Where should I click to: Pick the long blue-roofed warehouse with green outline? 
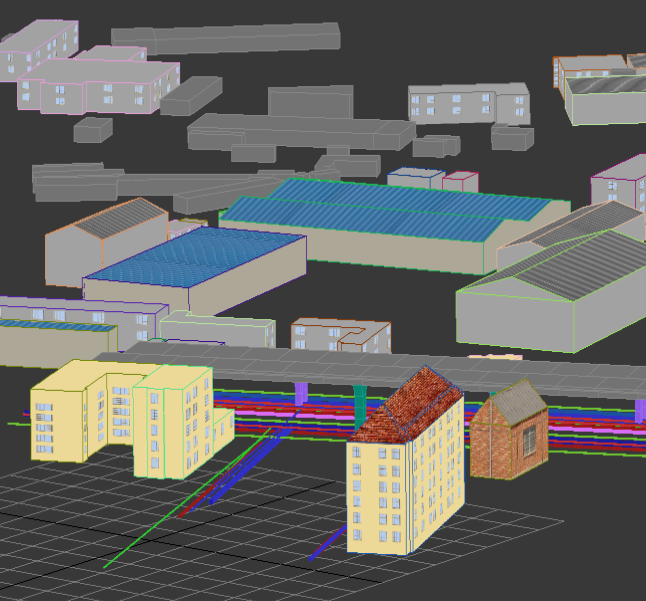394,226
